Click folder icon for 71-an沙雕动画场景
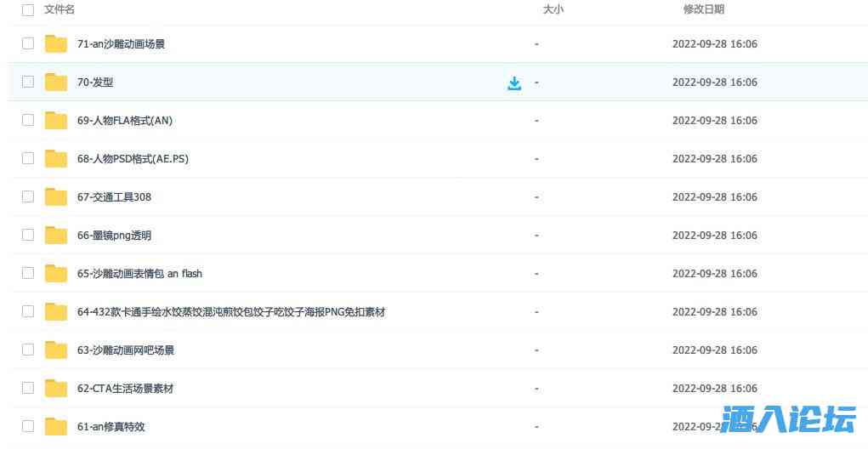The height and width of the screenshot is (455, 868). 56,44
